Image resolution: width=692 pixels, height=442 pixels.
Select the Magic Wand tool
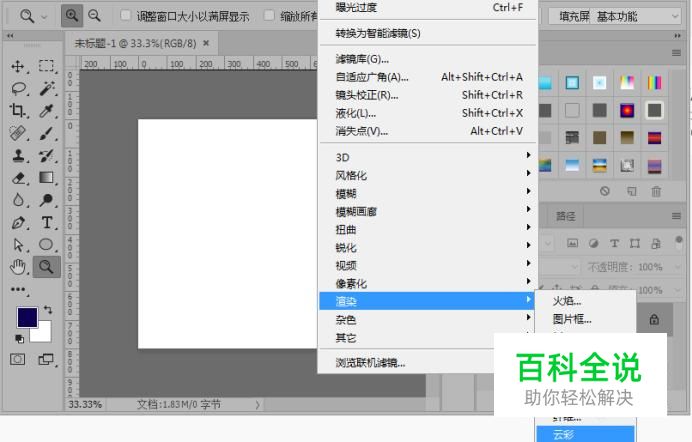47,88
